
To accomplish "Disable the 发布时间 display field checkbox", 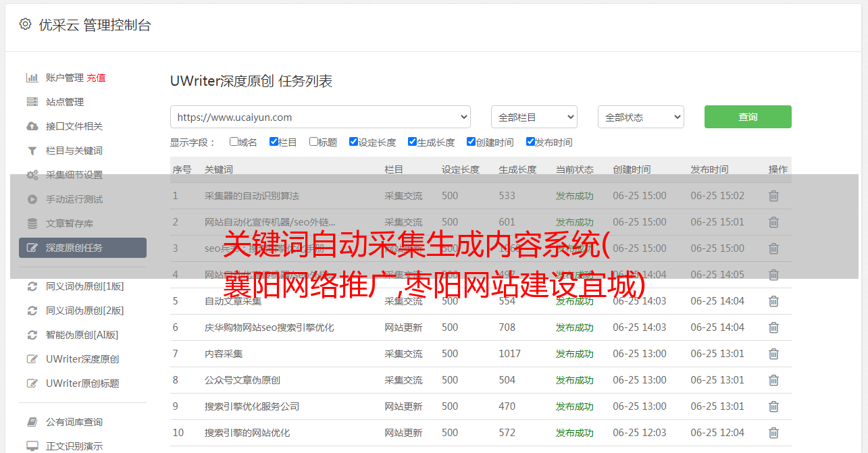I will coord(530,142).
